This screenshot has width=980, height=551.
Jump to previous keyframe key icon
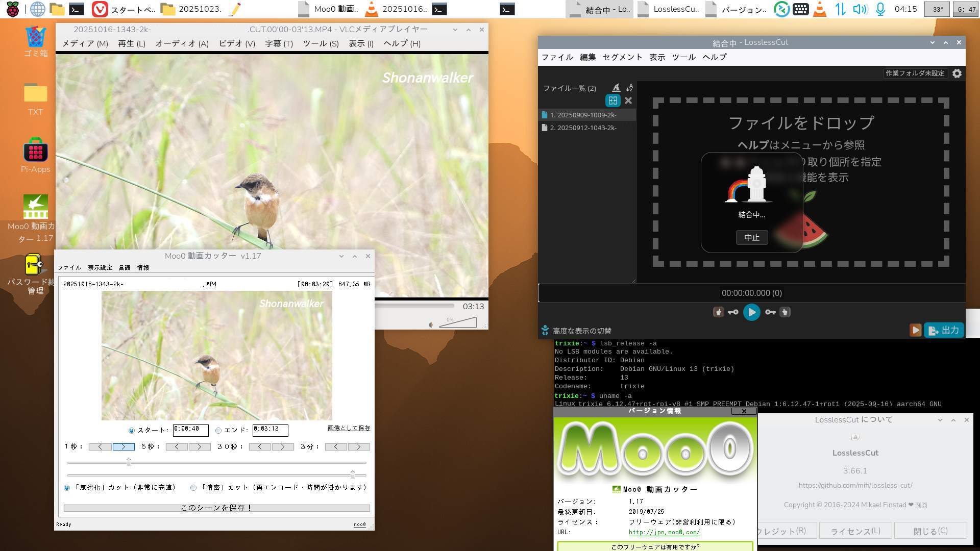coord(733,312)
